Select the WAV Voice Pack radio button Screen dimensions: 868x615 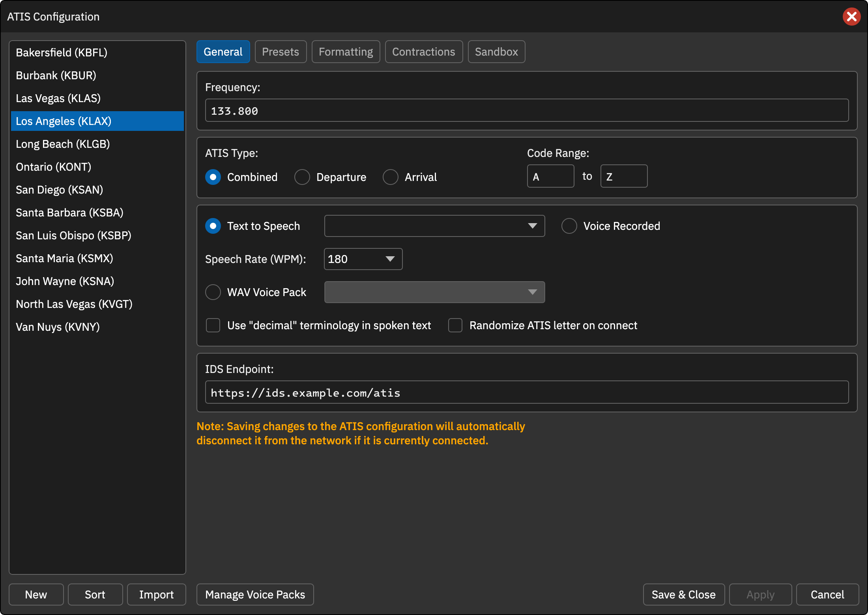(x=213, y=292)
